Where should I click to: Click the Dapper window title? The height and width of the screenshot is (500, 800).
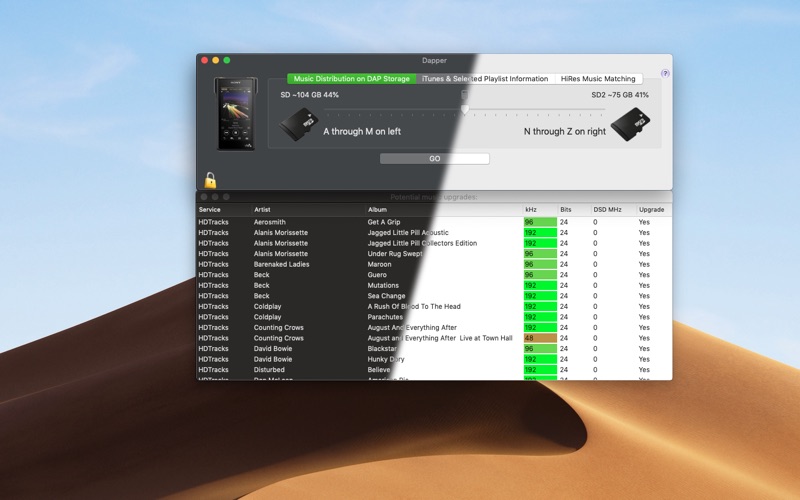[434, 60]
